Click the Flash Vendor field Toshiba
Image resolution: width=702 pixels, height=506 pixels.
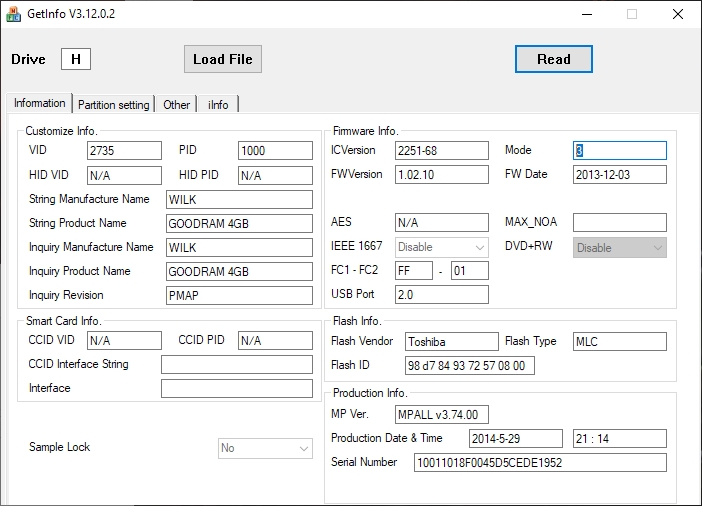(x=452, y=342)
